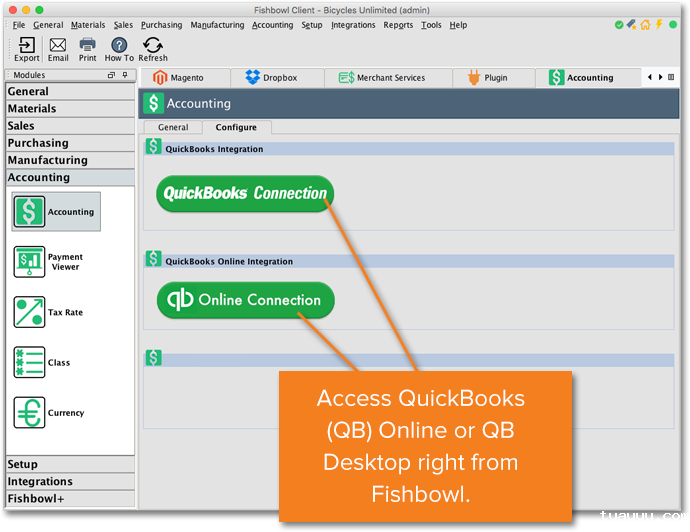Select the Accounting module icon in sidebar
The width and height of the screenshot is (690, 532).
30,211
